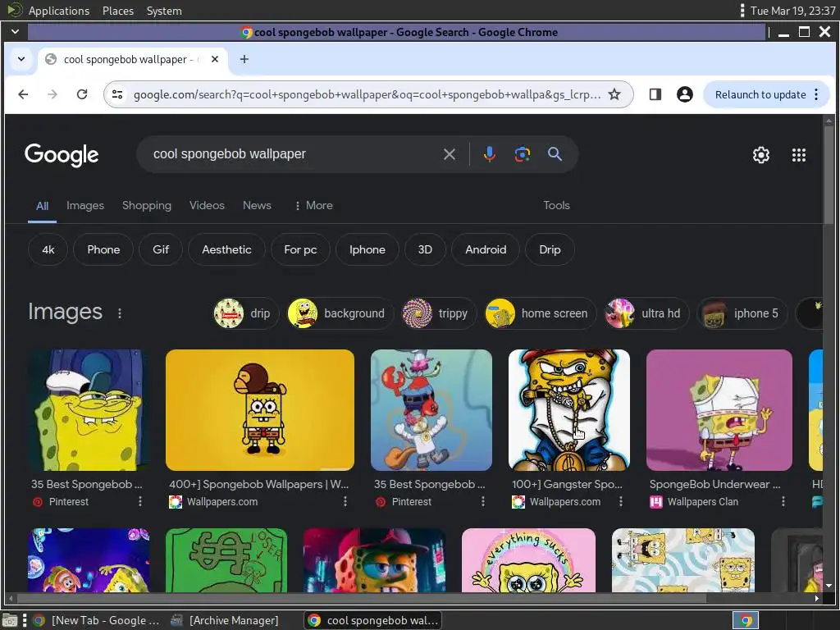
Task: Expand the More search categories menu
Action: pyautogui.click(x=314, y=205)
